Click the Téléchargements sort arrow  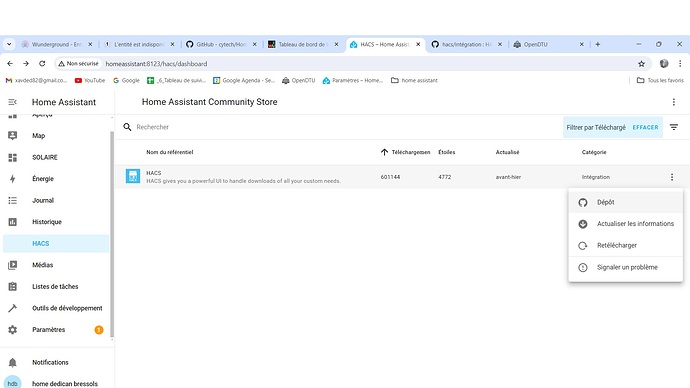(384, 152)
